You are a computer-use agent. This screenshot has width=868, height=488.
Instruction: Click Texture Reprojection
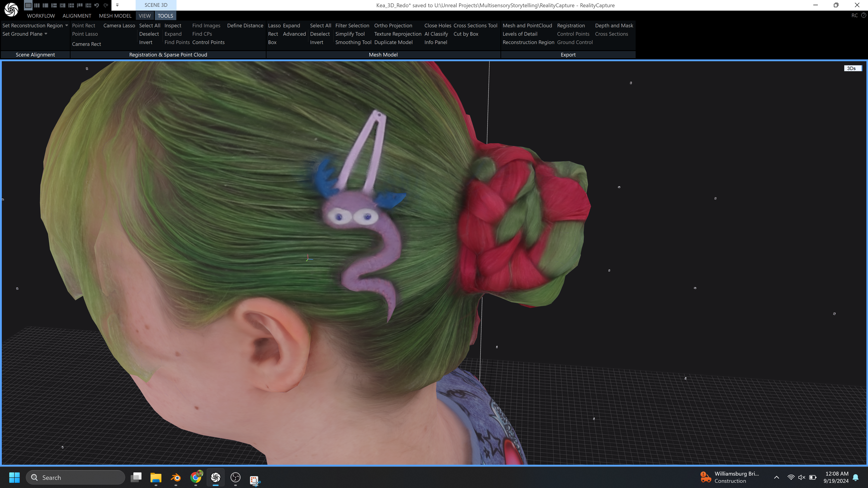[398, 34]
